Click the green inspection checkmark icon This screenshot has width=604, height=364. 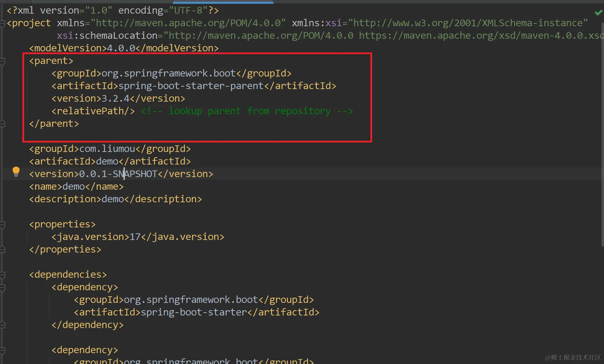(x=598, y=13)
